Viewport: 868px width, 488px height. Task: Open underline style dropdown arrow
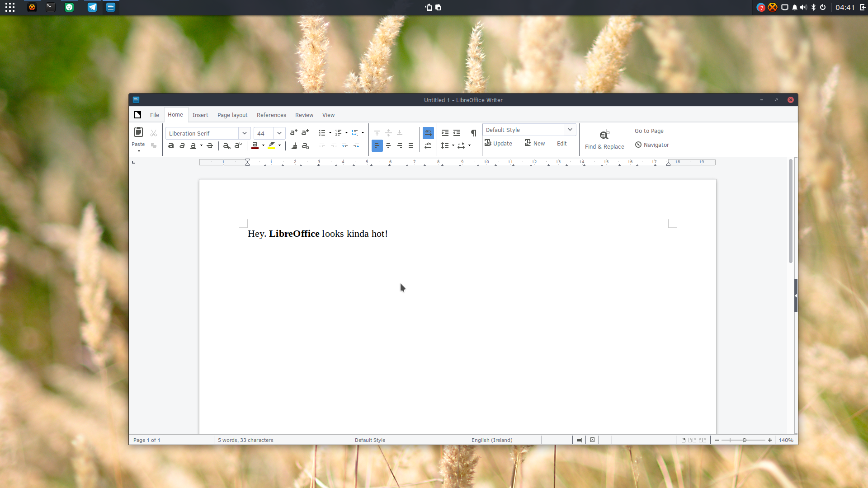click(201, 145)
